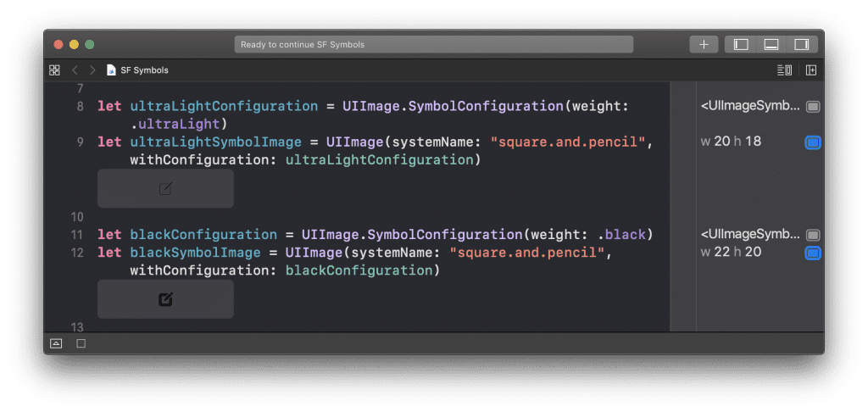Quick Look the ultraLightConfiguration result

pos(813,107)
